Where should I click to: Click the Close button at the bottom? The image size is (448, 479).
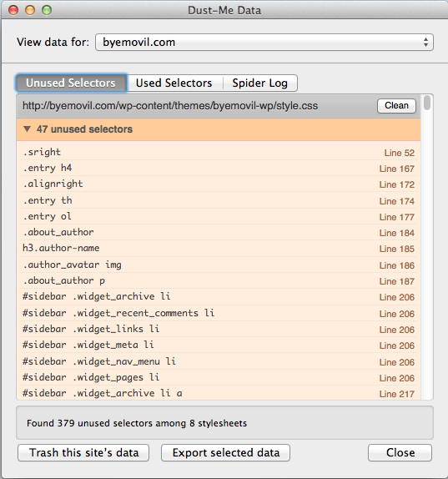pos(400,452)
